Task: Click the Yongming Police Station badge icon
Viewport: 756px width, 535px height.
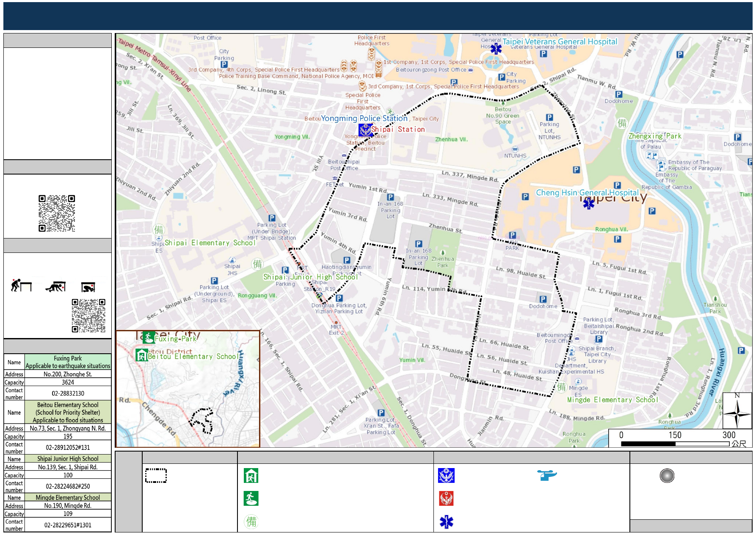Action: tap(365, 130)
